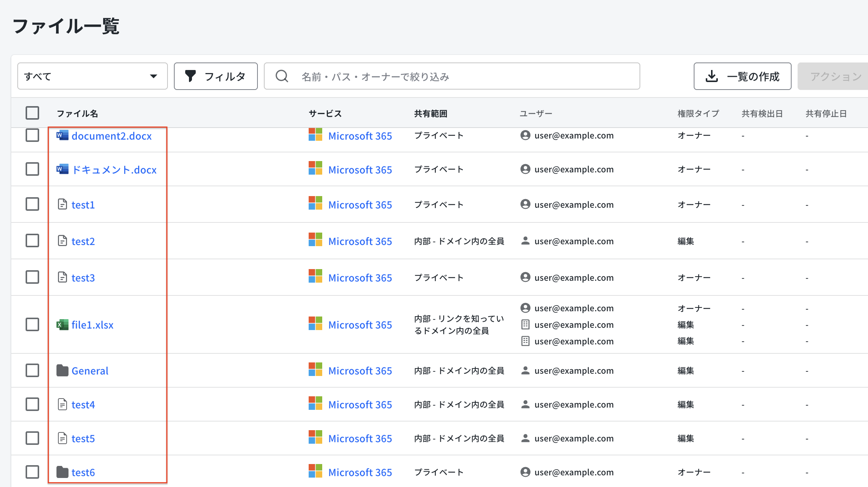Sort by the ファイル名 column header
This screenshot has height=487, width=868.
point(77,113)
